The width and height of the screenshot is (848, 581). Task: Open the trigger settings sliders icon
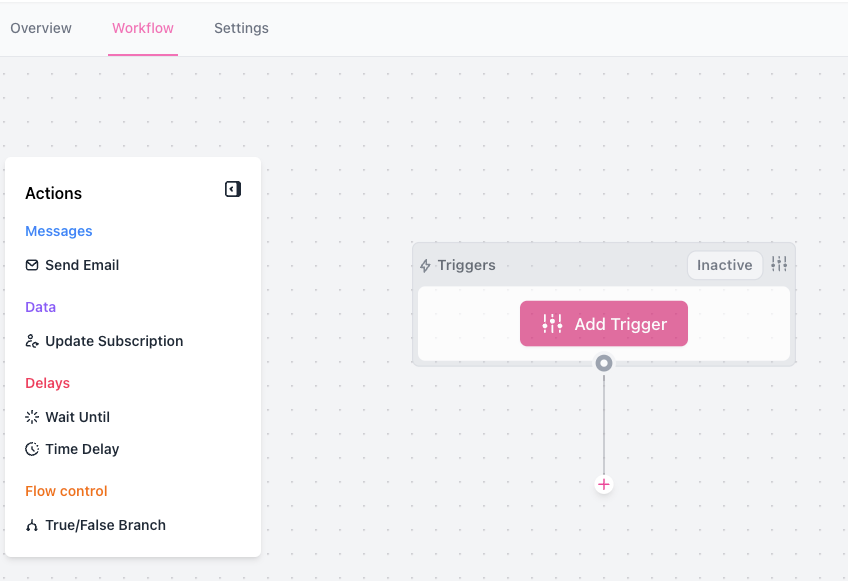point(779,264)
